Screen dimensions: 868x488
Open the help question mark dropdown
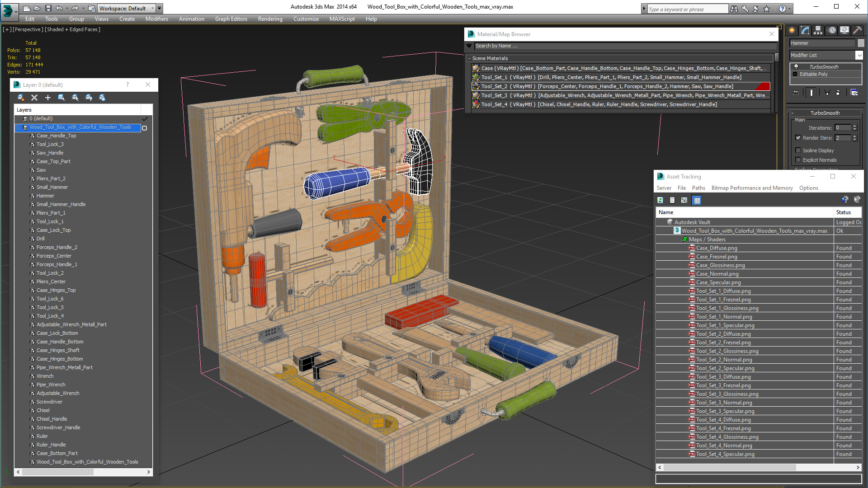790,9
